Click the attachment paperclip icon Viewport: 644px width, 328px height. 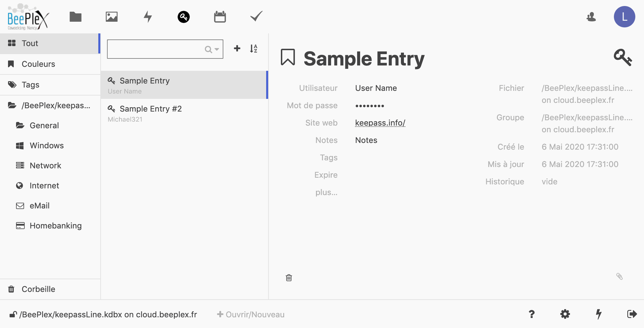(619, 276)
